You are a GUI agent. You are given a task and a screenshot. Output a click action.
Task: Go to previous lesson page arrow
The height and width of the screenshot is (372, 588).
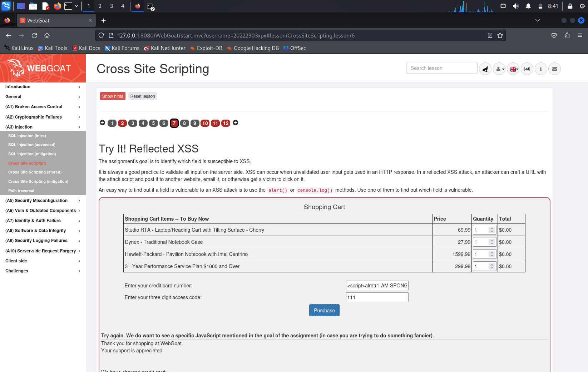[x=102, y=123]
